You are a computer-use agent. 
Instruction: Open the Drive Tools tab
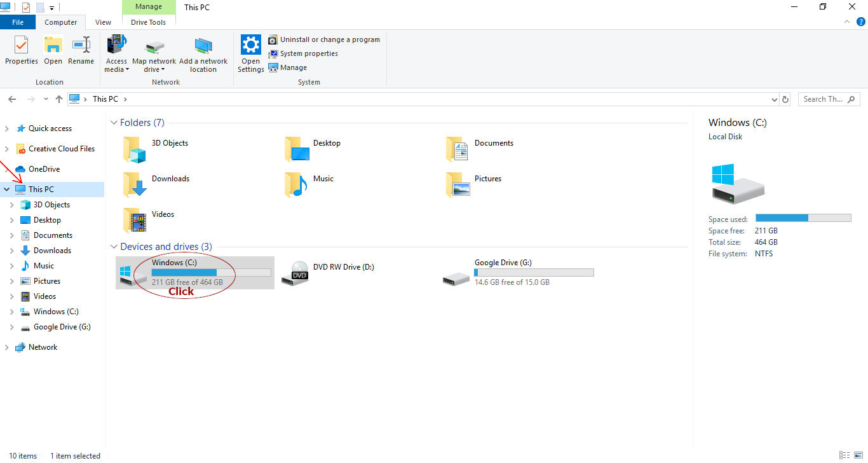(148, 22)
